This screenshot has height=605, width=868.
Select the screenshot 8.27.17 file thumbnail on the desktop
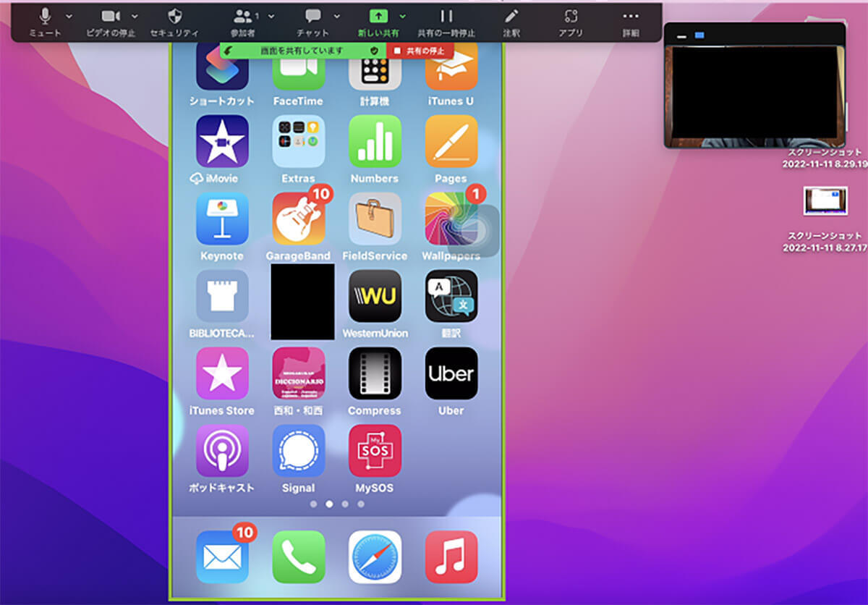pyautogui.click(x=825, y=201)
